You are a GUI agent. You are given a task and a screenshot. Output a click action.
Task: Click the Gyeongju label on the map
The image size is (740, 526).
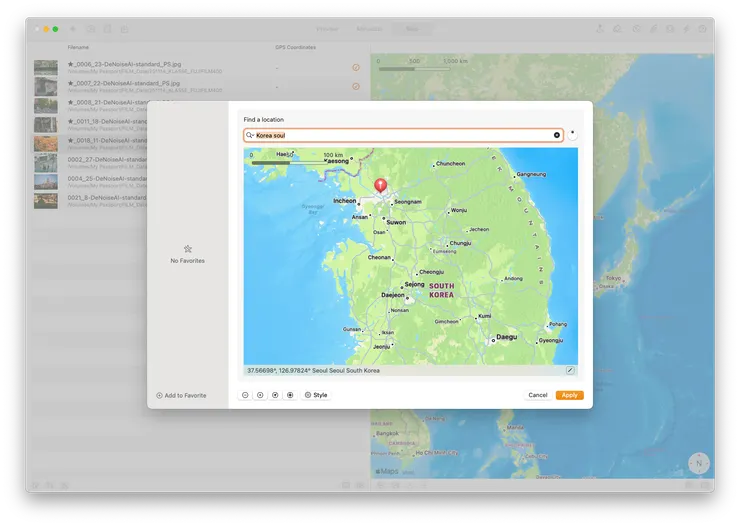[551, 340]
